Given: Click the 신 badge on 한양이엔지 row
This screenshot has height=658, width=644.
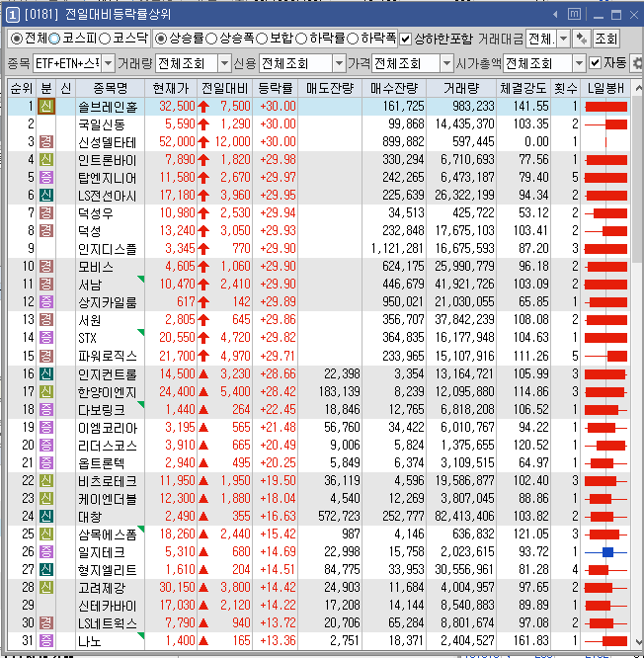Looking at the screenshot, I should click(46, 391).
